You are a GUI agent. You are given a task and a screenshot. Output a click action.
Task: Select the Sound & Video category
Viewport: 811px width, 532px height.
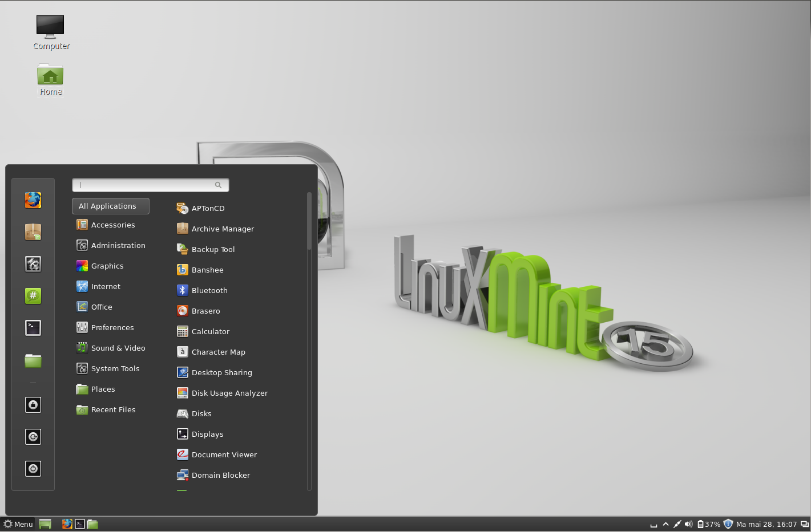point(111,348)
